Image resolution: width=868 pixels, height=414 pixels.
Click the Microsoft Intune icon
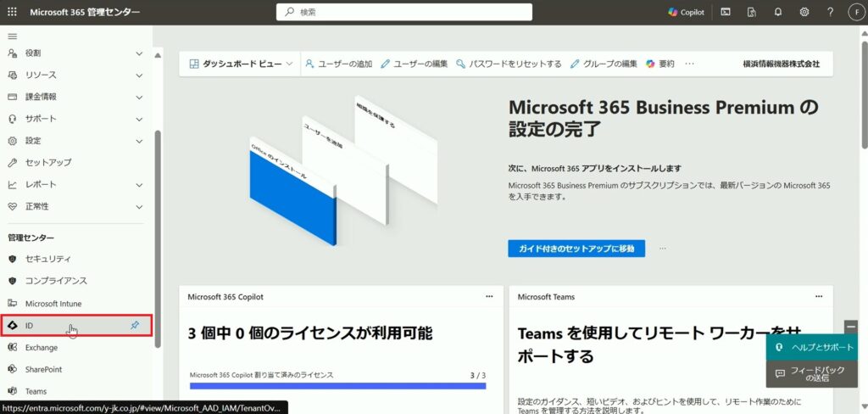click(12, 303)
